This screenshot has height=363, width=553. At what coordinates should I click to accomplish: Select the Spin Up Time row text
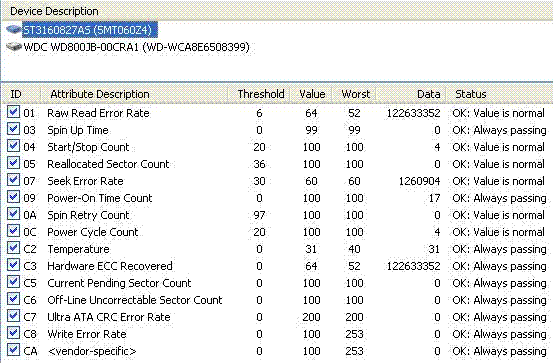(78, 130)
